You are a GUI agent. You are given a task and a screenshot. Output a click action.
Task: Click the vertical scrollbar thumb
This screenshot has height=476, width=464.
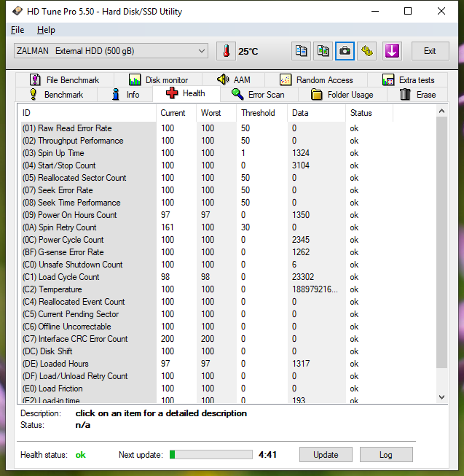click(x=442, y=243)
